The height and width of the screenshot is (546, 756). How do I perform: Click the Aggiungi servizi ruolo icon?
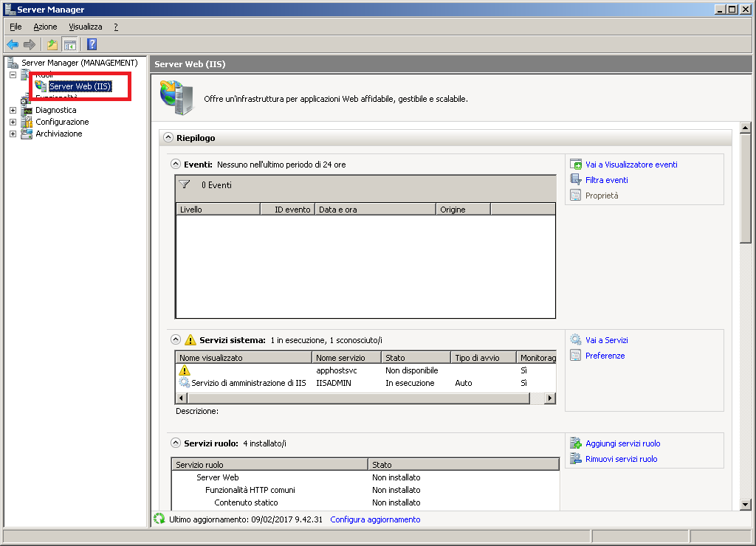click(576, 443)
